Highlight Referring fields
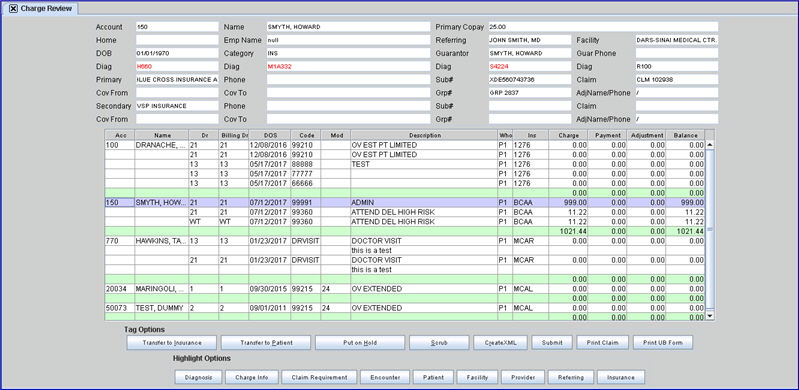799x390 pixels. [571, 377]
